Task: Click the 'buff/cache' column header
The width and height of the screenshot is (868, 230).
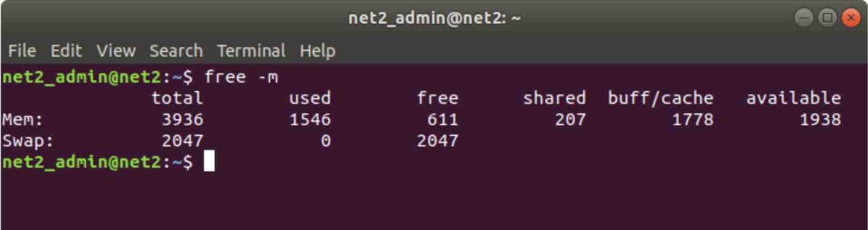Action: (660, 98)
